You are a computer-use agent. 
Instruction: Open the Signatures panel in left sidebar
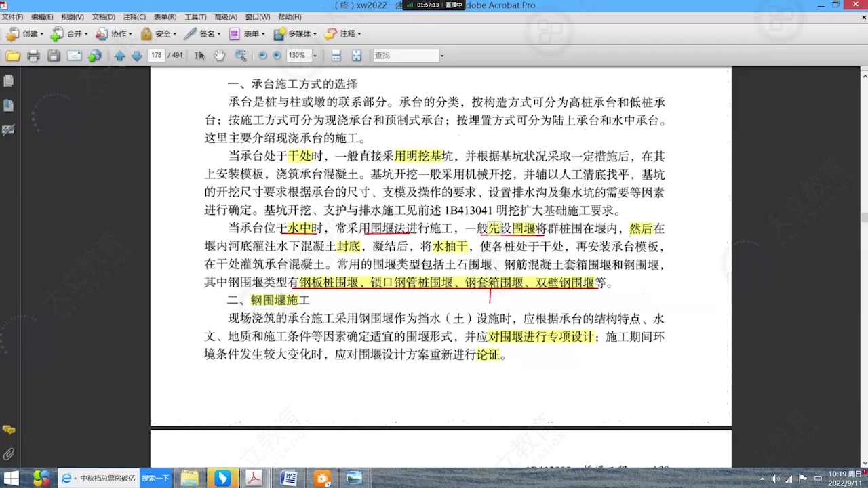pyautogui.click(x=9, y=129)
